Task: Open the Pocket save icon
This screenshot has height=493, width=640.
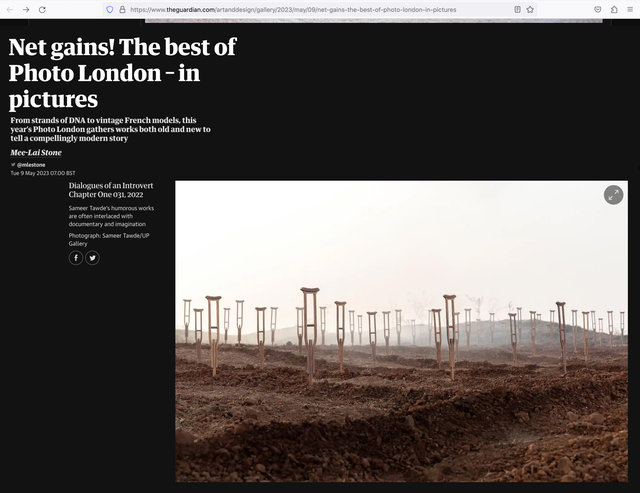Action: (598, 9)
